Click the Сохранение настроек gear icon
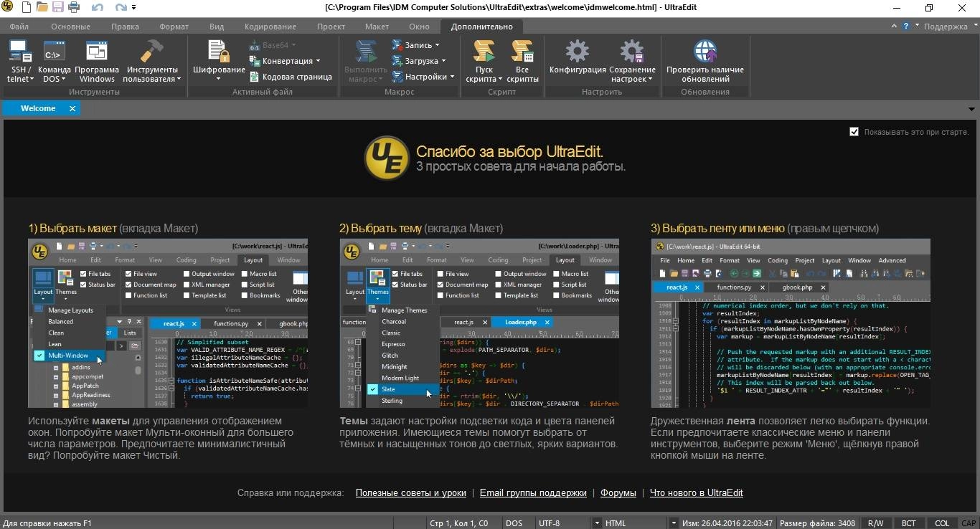 pos(632,52)
